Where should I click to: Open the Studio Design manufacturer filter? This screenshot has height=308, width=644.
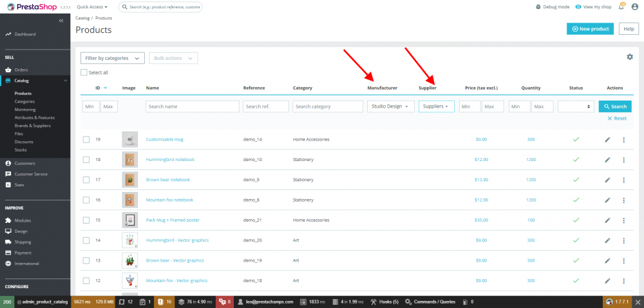[391, 106]
